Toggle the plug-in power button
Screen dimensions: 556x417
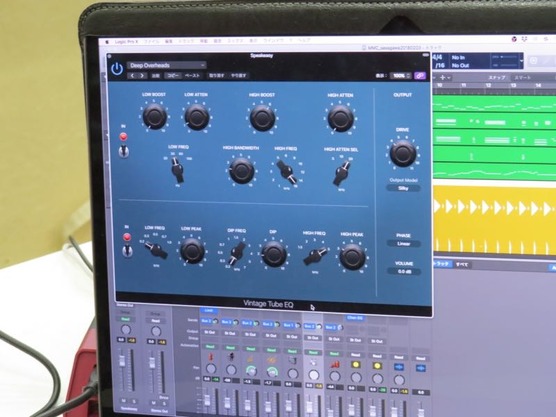117,69
